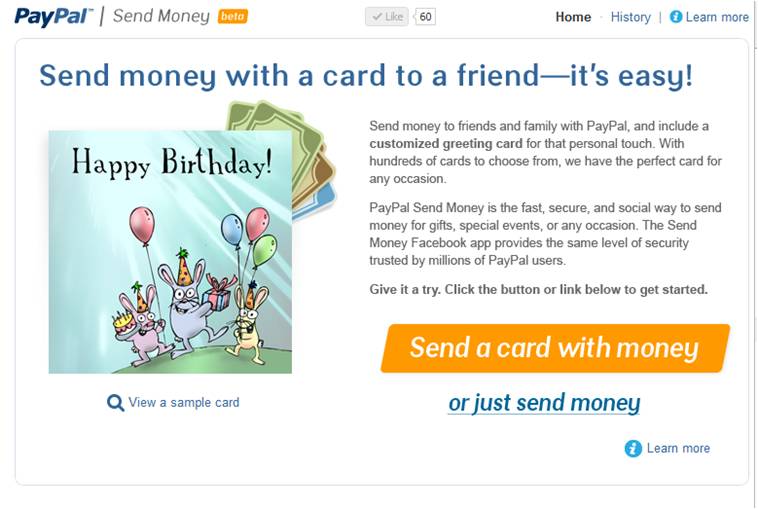This screenshot has width=758, height=509.
Task: Click the info icon beside the top Learn more
Action: point(676,17)
